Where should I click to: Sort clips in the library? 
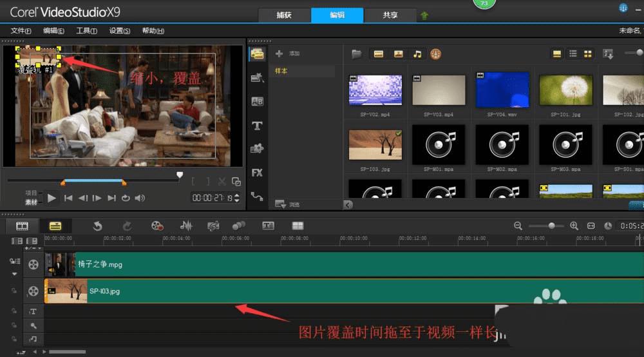point(608,54)
